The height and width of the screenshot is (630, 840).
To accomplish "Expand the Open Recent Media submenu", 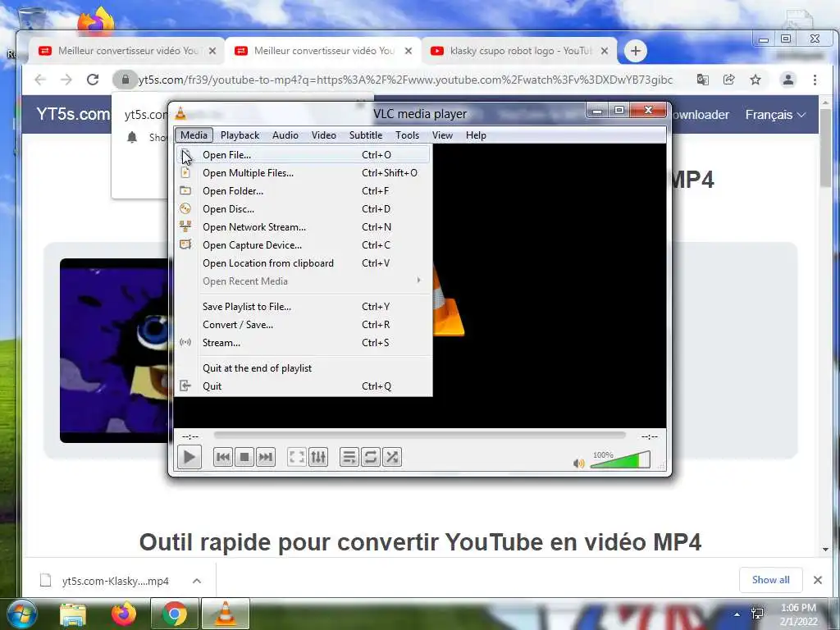I will [303, 281].
